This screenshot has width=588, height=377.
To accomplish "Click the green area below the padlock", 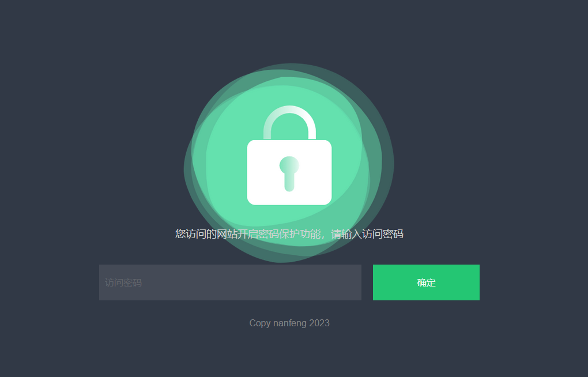I will point(289,216).
